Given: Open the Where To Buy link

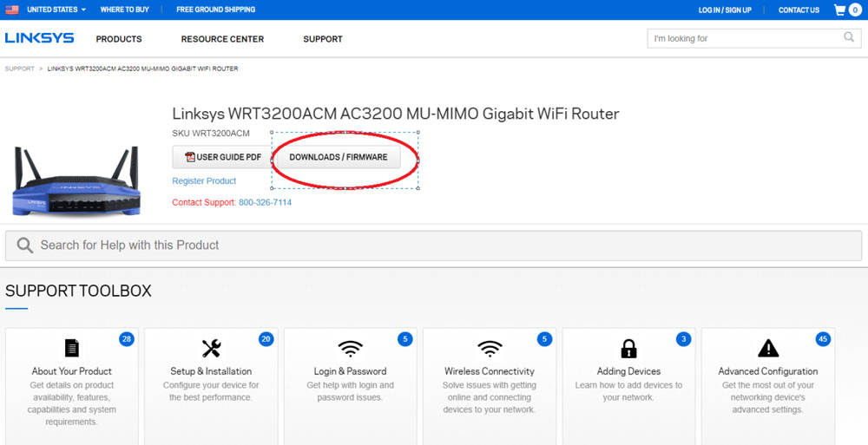Looking at the screenshot, I should (x=124, y=10).
